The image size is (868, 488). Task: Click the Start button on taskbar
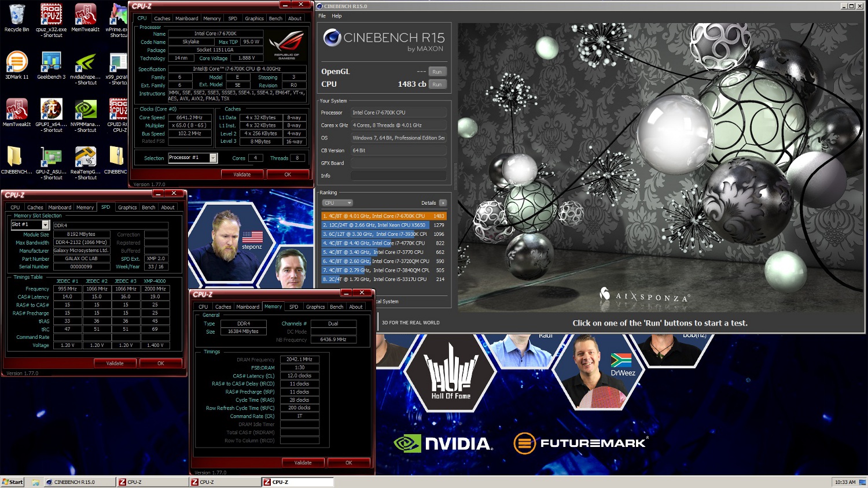[x=12, y=482]
